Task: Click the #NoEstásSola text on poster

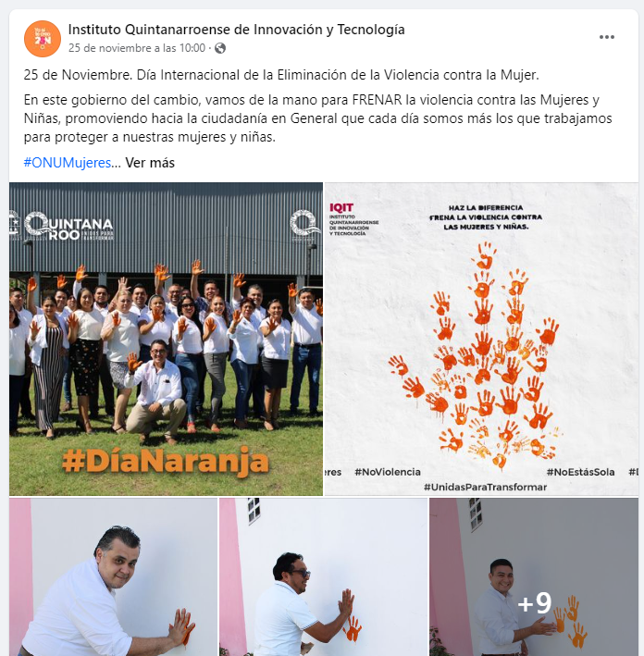Action: (580, 472)
